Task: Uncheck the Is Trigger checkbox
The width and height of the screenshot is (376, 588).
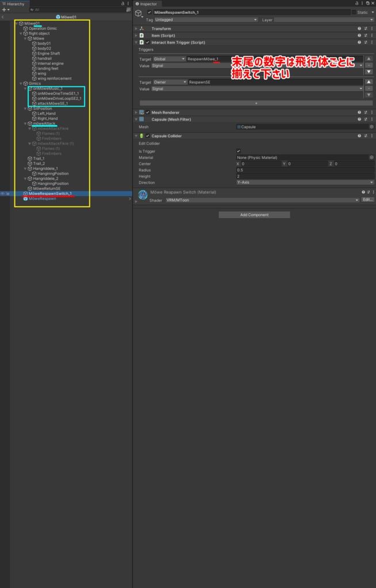Action: pos(238,151)
